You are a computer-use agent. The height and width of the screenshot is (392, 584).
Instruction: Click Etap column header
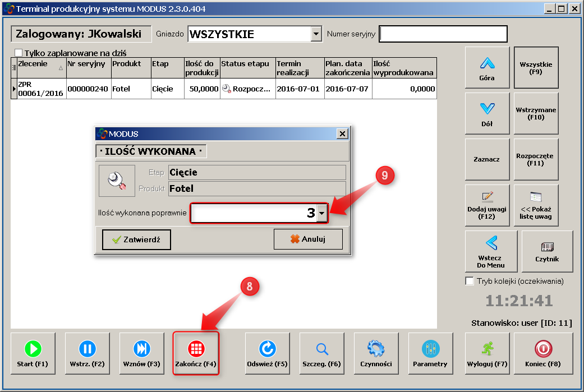point(168,68)
